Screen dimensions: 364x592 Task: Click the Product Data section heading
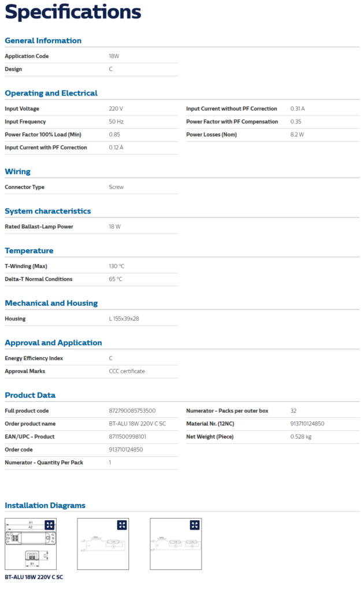pos(30,395)
